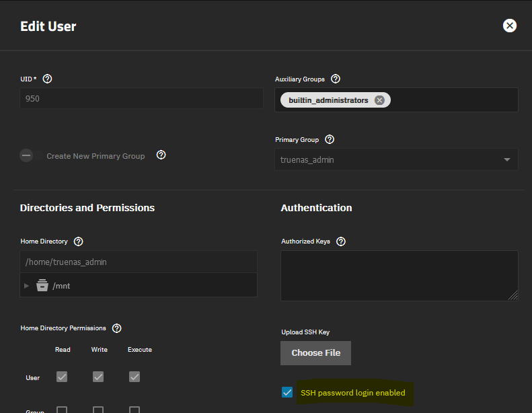532x413 pixels.
Task: Click the Home Directory Permissions help icon
Action: 116,328
